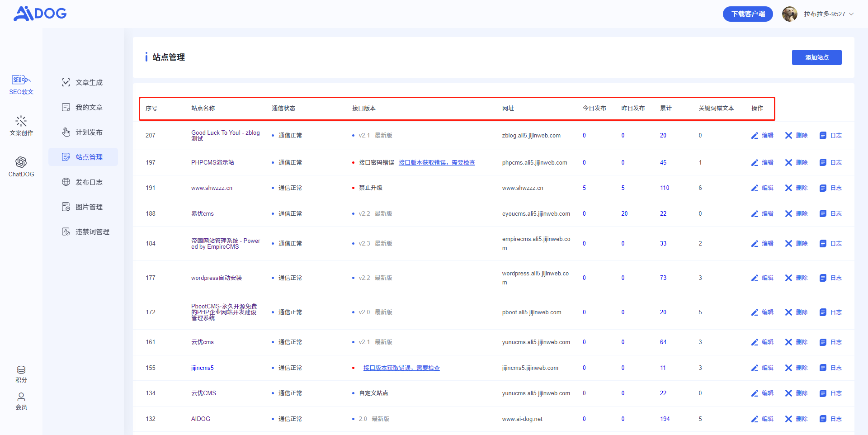Click 昨日发布 value 20 for 易优cms

tap(624, 213)
